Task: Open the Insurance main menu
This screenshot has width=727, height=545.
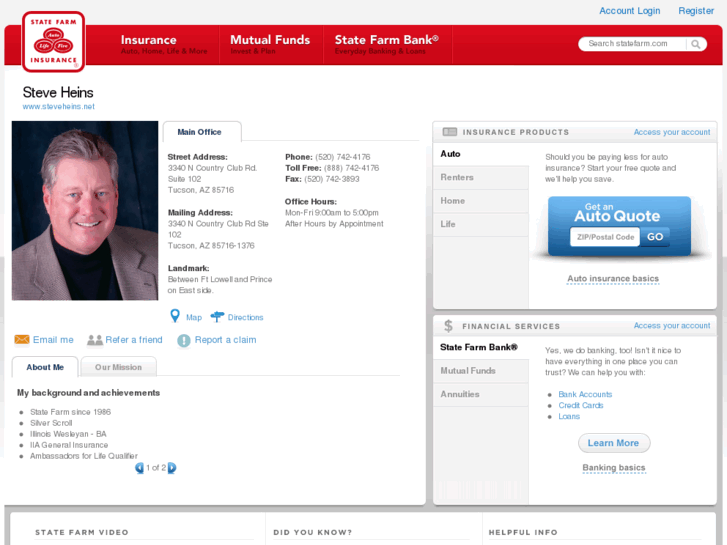Action: 164,45
